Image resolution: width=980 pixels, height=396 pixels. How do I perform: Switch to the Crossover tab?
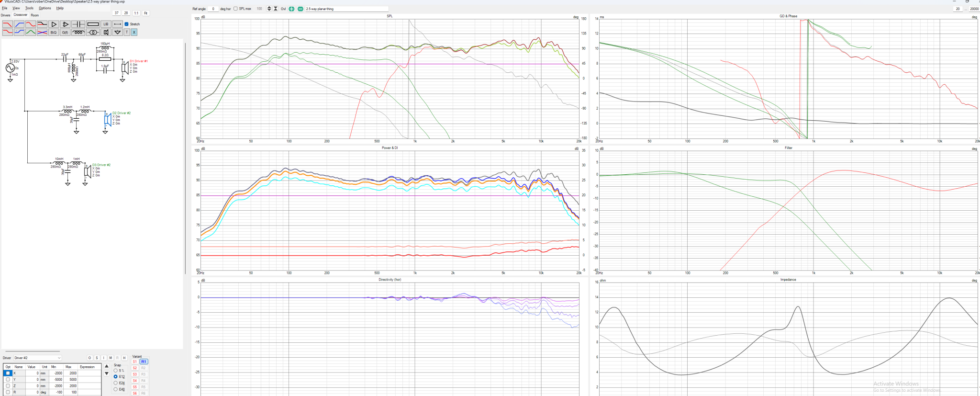[x=21, y=15]
